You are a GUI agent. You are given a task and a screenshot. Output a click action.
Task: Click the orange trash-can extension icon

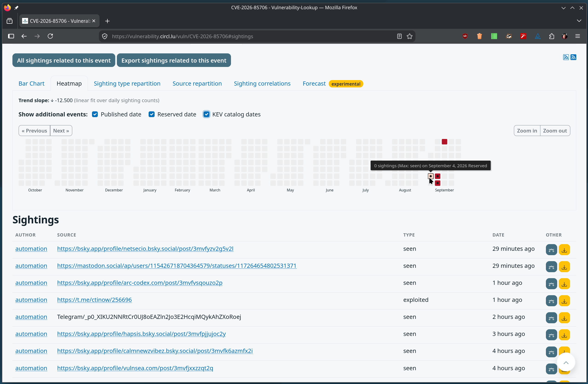[480, 36]
